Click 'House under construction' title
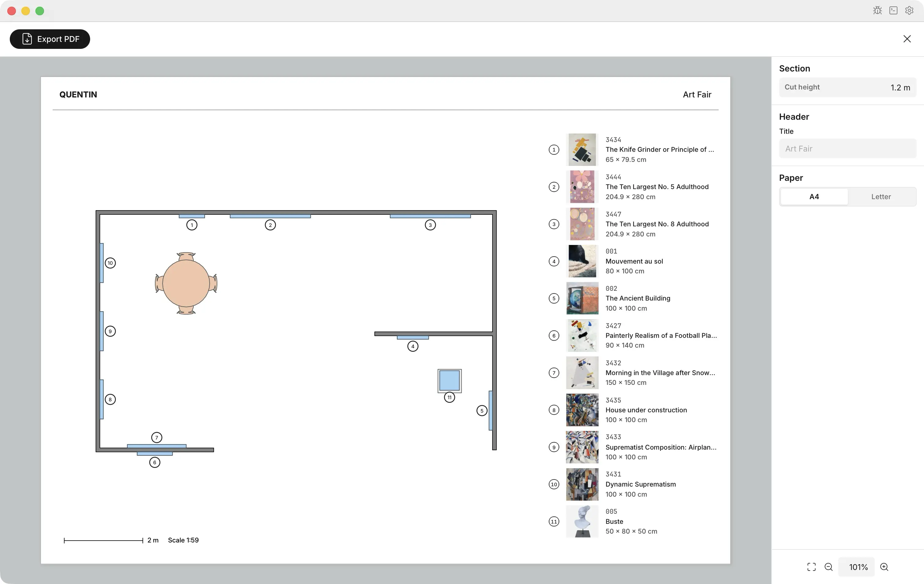The image size is (924, 584). click(646, 410)
